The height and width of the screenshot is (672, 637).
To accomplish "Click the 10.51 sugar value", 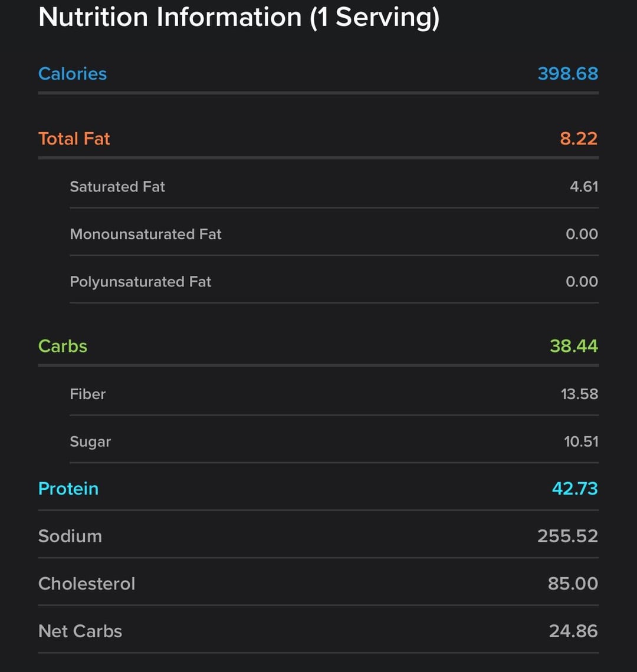I will [x=581, y=442].
